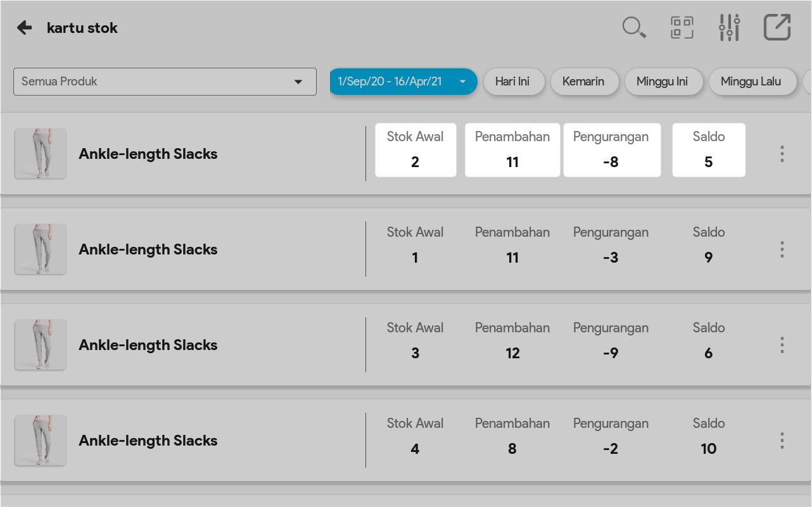Click the first product's slacks thumbnail
The width and height of the screenshot is (812, 507).
tap(41, 154)
